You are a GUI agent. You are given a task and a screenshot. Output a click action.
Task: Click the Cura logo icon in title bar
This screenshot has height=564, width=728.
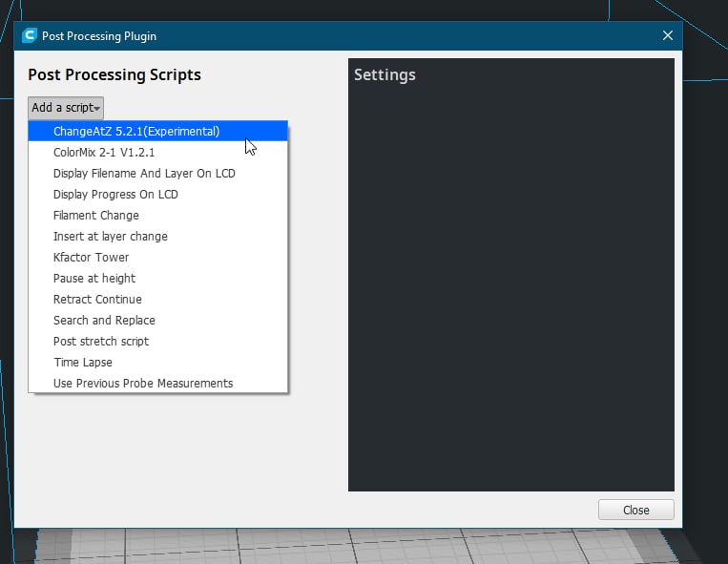[x=30, y=35]
